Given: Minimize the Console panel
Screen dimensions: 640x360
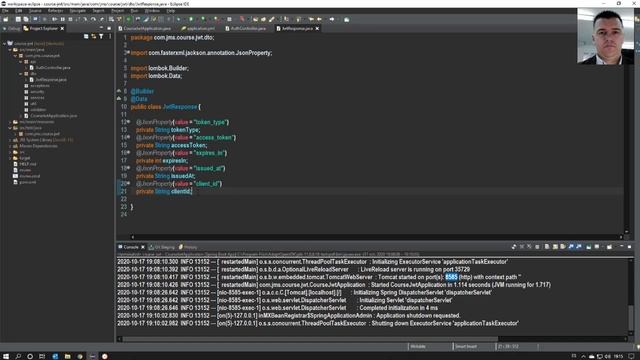Looking at the screenshot, I should (622, 247).
